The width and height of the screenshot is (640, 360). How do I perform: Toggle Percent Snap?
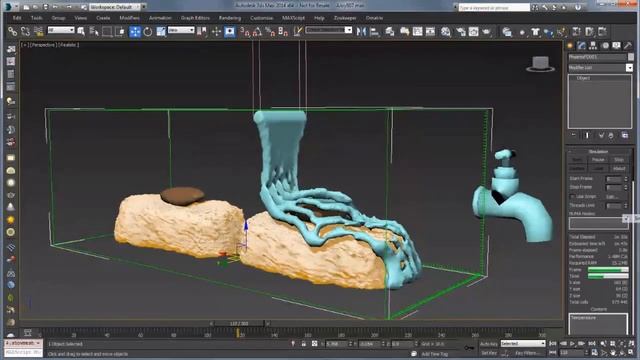(270, 31)
